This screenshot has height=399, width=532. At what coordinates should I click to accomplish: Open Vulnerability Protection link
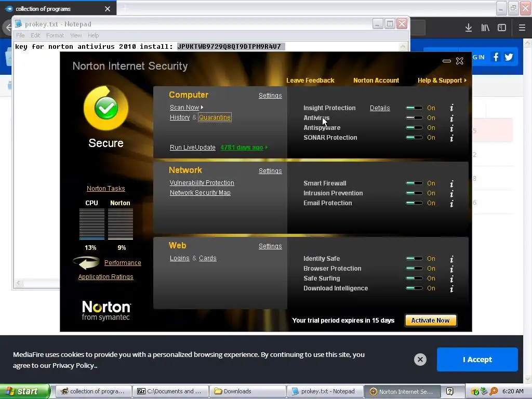pyautogui.click(x=202, y=183)
